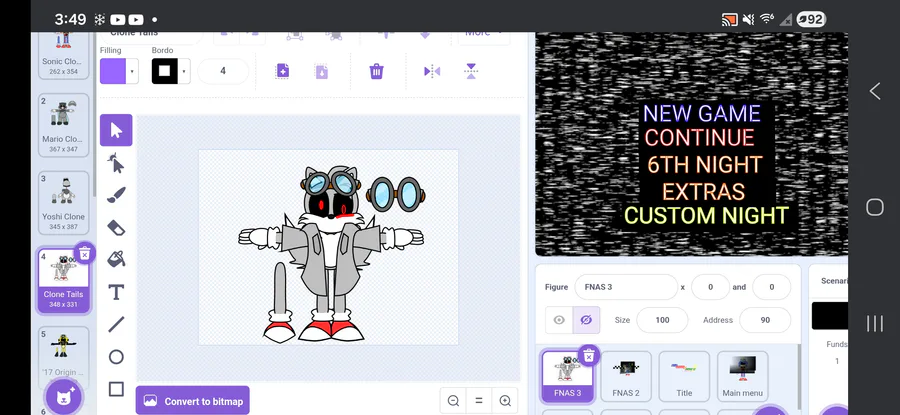The width and height of the screenshot is (900, 415).
Task: Select the Mario Clo... costume thumbnail
Action: click(x=64, y=125)
